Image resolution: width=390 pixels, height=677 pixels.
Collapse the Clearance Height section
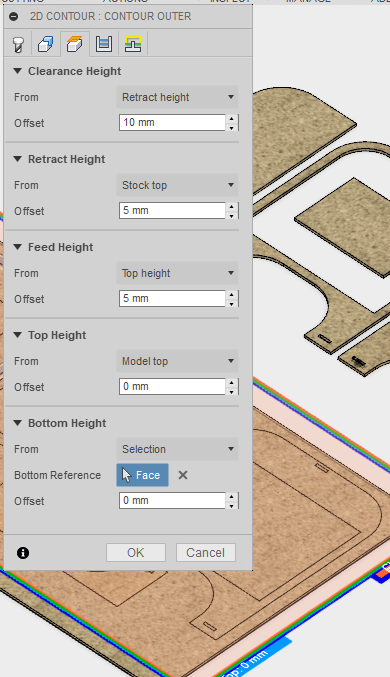[17, 71]
